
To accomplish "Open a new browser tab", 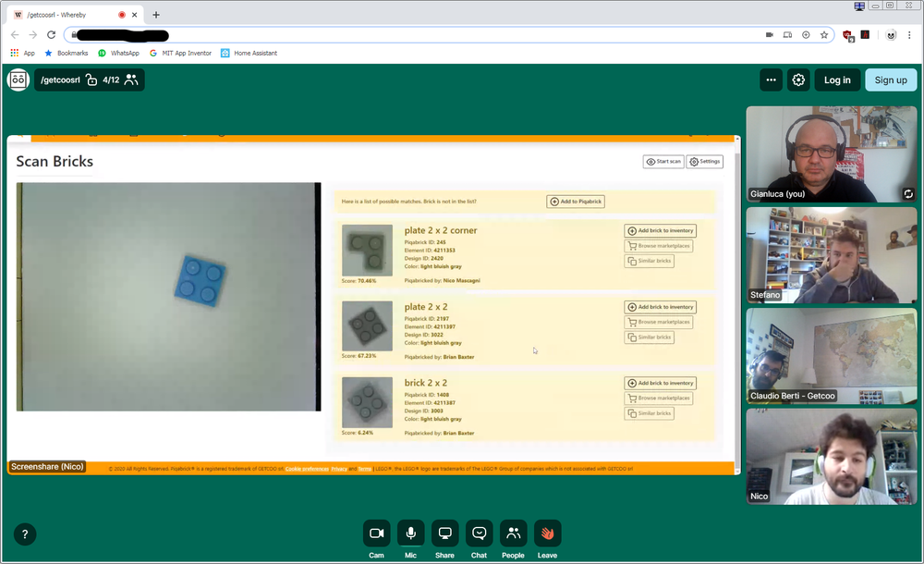I will tap(156, 15).
